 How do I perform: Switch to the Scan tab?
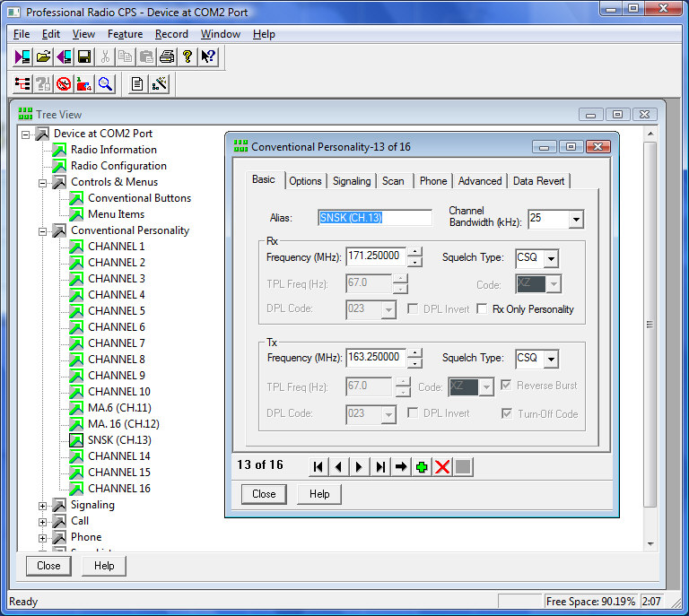393,181
